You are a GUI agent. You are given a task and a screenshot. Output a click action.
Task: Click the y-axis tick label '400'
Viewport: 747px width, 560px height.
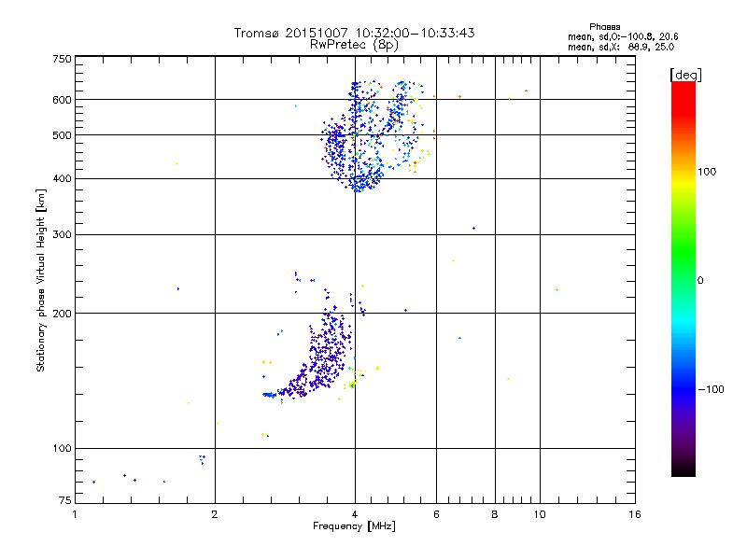[63, 179]
